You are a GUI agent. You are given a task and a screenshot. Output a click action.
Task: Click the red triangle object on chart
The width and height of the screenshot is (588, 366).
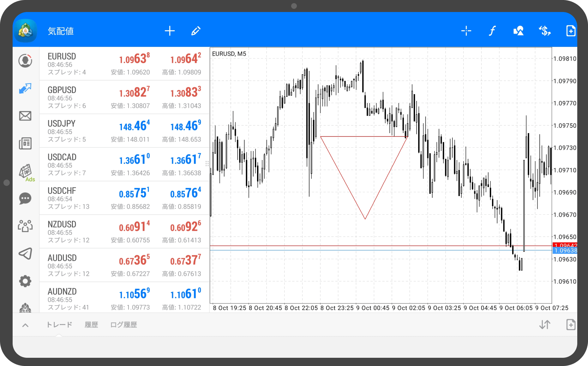pos(364,137)
